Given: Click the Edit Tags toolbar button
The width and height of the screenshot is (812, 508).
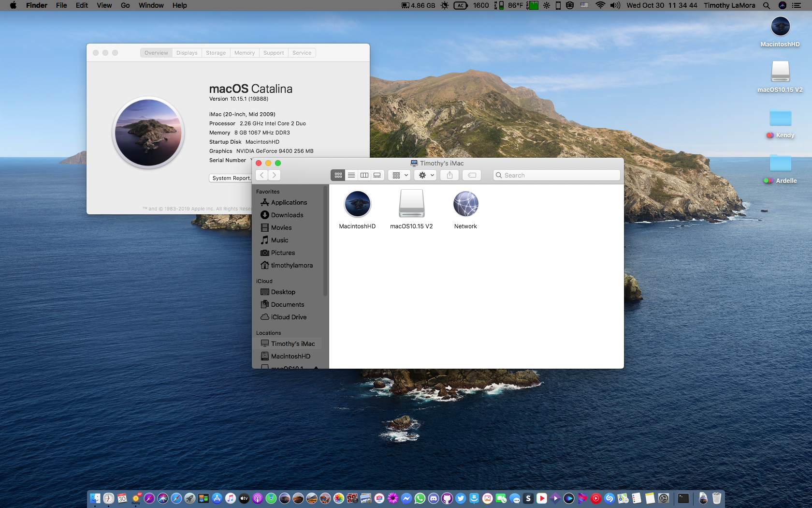Looking at the screenshot, I should [x=472, y=175].
